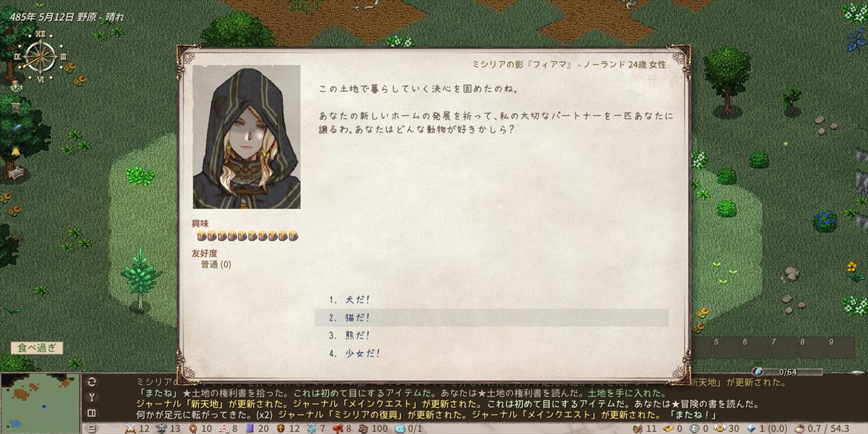Click the golden bell icon in the sidebar
Image resolution: width=868 pixels, height=434 pixels.
tap(14, 151)
